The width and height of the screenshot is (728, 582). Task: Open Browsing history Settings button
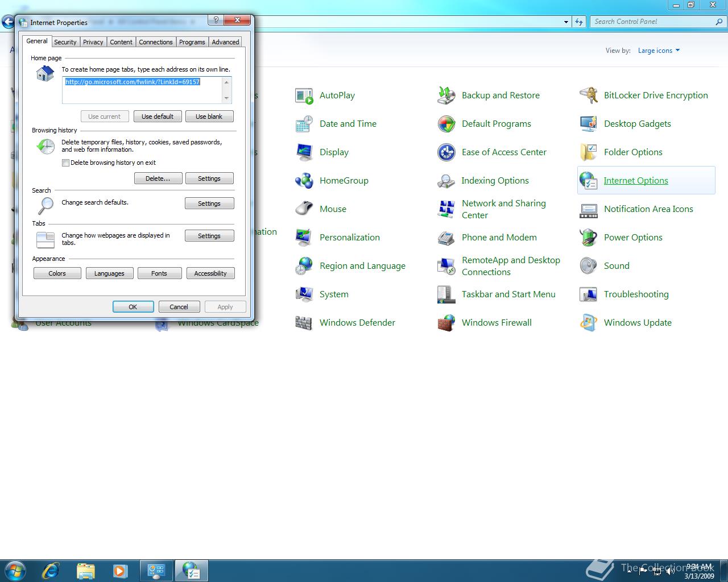tap(209, 178)
